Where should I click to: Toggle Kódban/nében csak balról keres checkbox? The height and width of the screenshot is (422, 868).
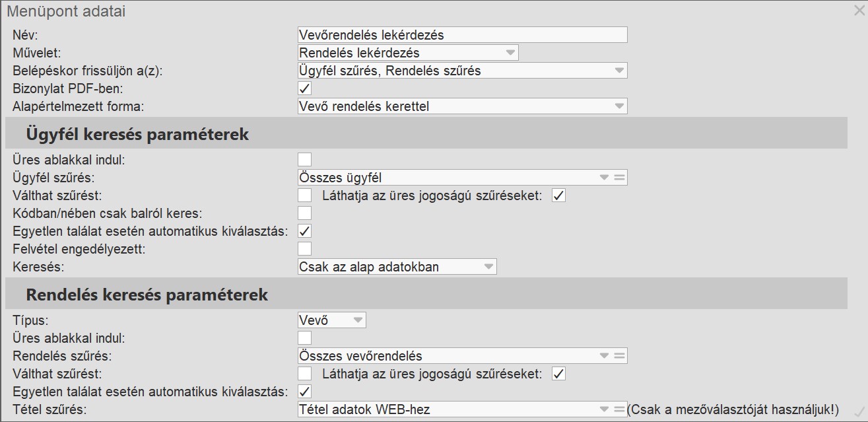pos(304,213)
